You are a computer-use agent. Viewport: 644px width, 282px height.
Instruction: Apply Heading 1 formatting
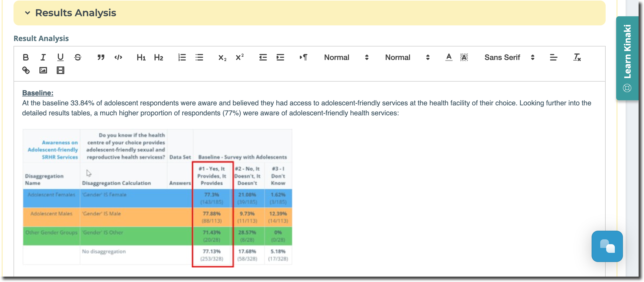click(x=141, y=57)
